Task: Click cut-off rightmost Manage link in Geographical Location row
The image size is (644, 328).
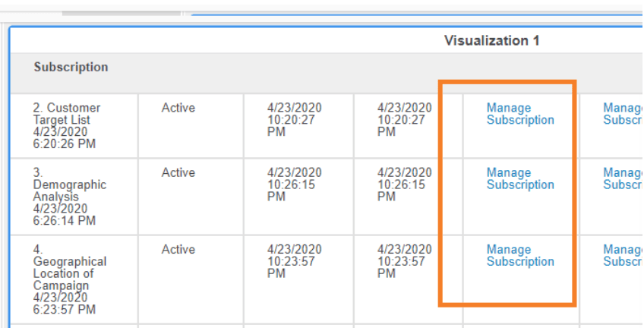Action: click(623, 256)
